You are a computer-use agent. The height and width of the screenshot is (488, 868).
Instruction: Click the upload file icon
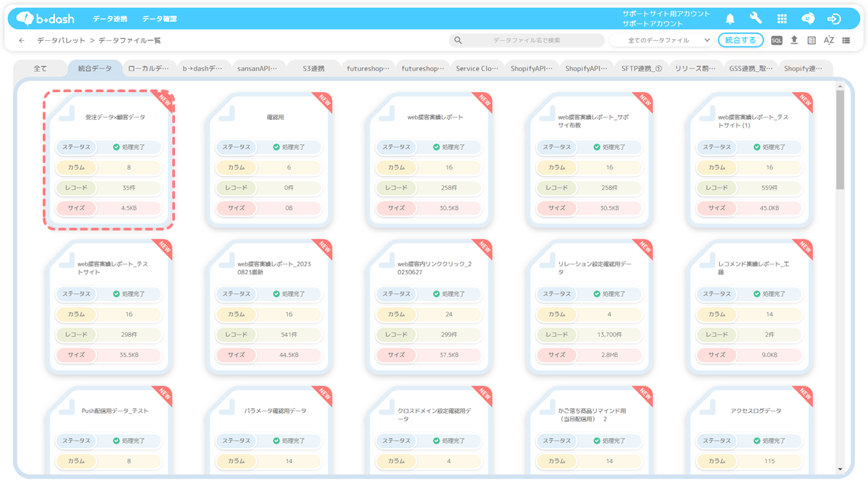click(794, 41)
